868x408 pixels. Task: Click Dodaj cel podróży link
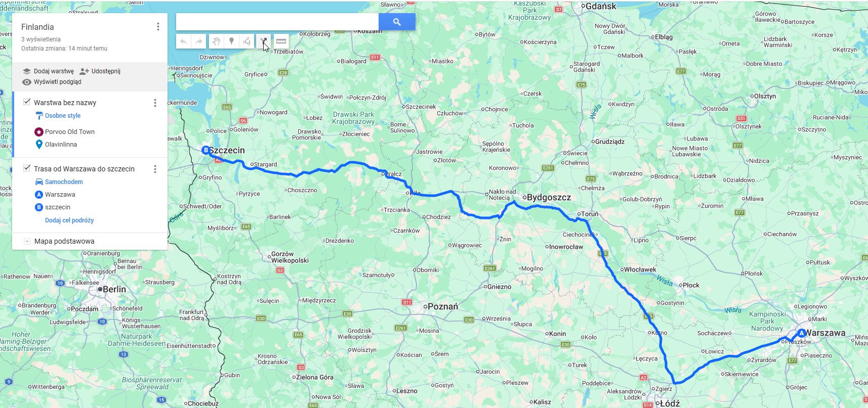point(69,220)
